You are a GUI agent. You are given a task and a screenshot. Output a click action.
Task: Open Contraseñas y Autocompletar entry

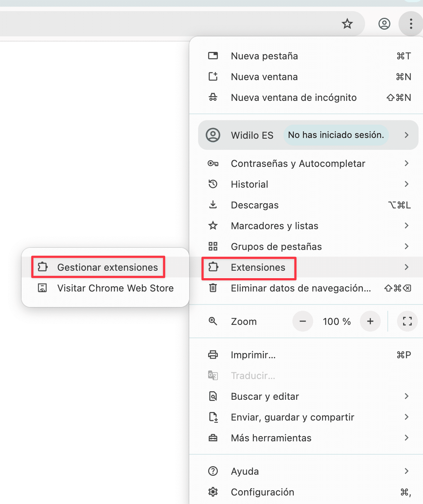[x=298, y=164]
